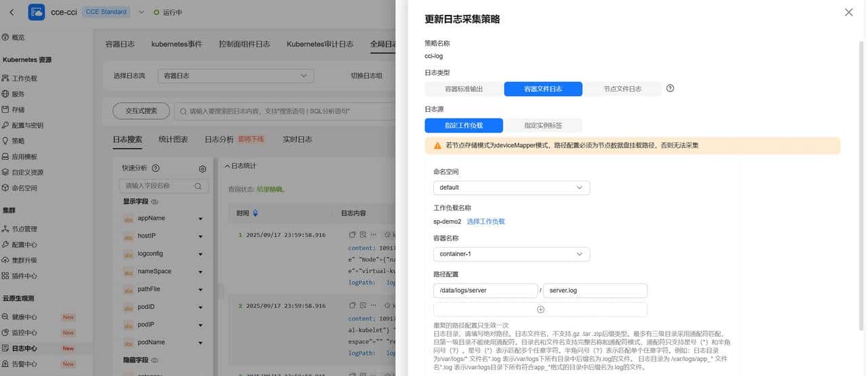Image resolution: width=868 pixels, height=376 pixels.
Task: Click the magnifier icon in log search bar
Action: (x=182, y=110)
